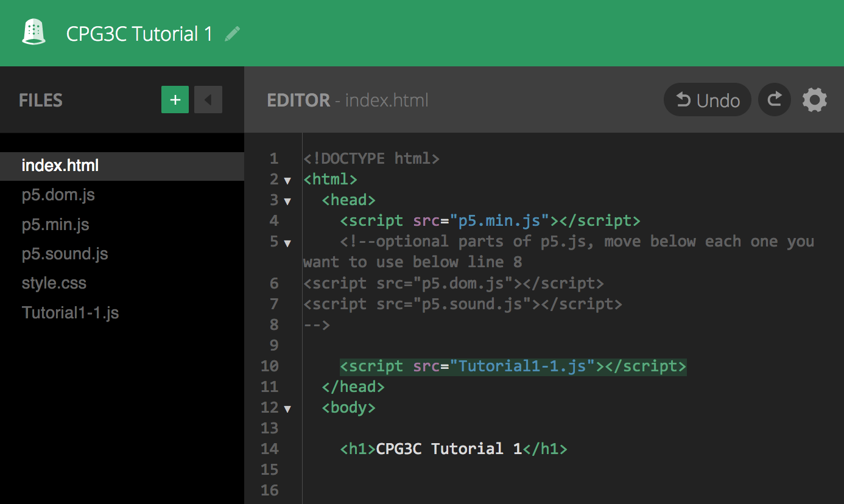Place cursor on highlighted line 10 script tag
This screenshot has width=844, height=504.
513,366
